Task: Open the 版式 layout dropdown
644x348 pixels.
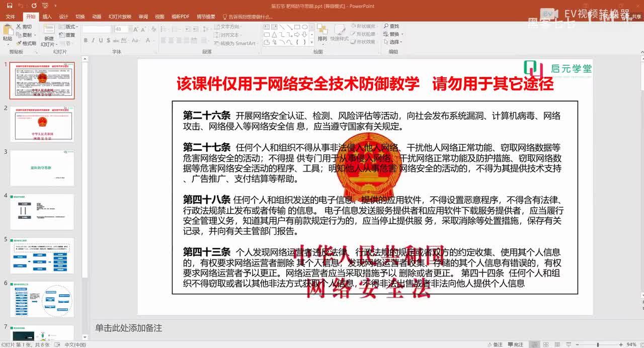Action: (x=69, y=27)
